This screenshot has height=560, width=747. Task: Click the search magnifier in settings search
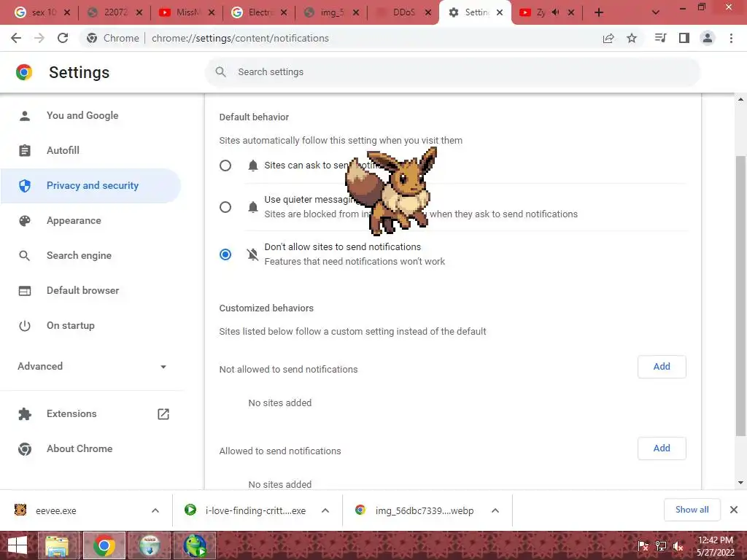(220, 72)
